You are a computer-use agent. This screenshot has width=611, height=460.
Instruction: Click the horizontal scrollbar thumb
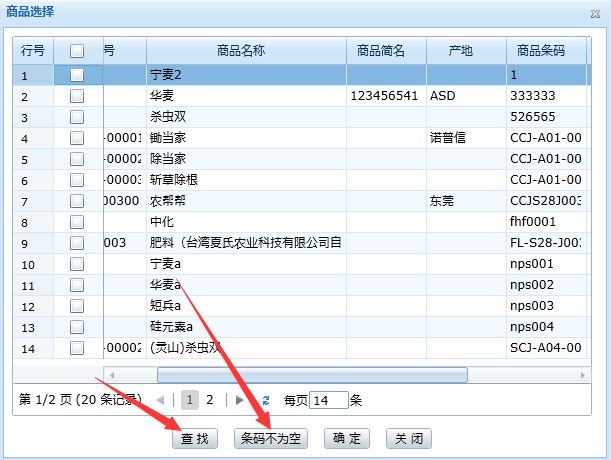[x=312, y=375]
